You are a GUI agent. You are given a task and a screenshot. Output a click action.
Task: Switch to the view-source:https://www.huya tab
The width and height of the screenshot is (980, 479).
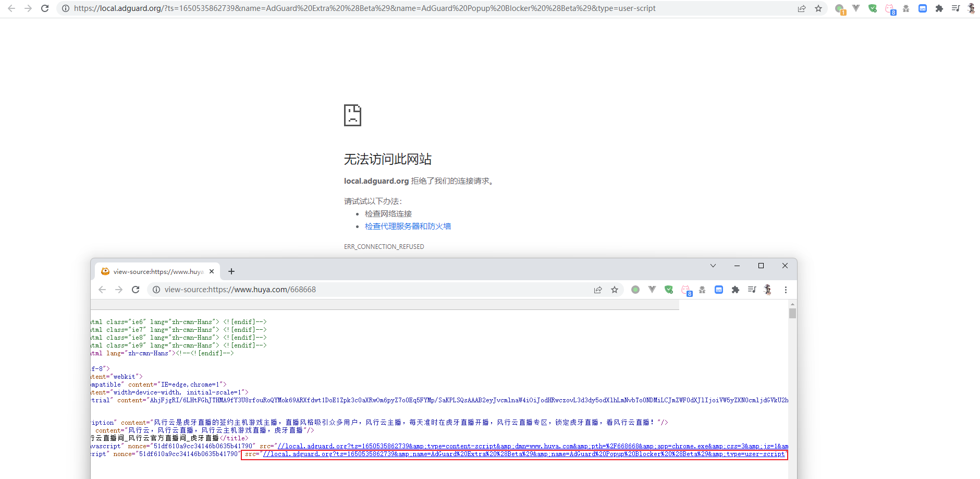click(156, 271)
